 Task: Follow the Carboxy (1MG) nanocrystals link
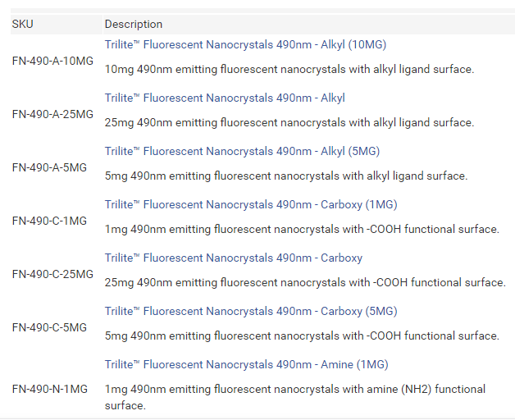coord(251,204)
